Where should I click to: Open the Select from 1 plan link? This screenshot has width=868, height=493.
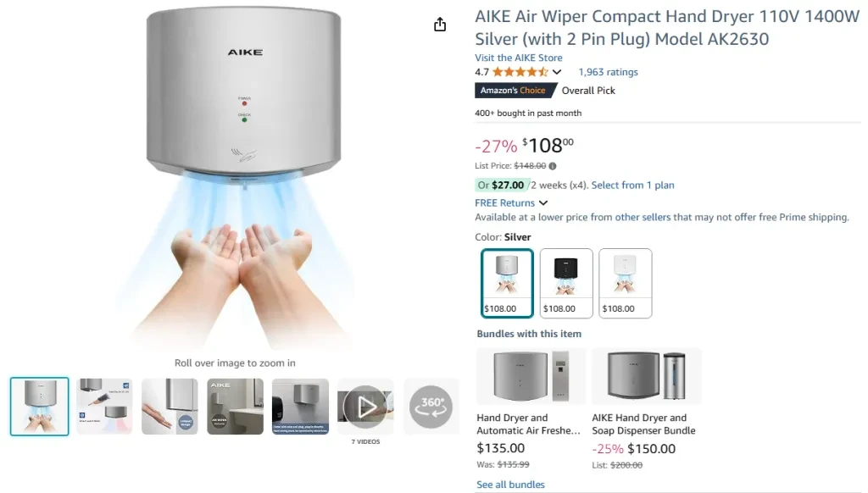[632, 186]
